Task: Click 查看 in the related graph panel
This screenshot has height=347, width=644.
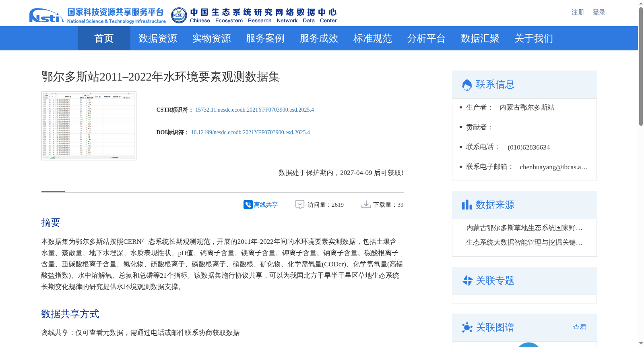Action: tap(580, 327)
